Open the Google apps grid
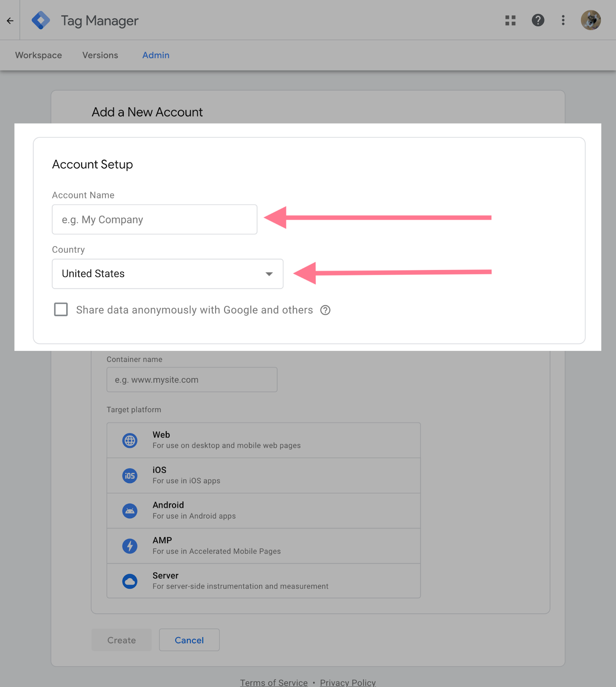Image resolution: width=616 pixels, height=687 pixels. coord(510,21)
